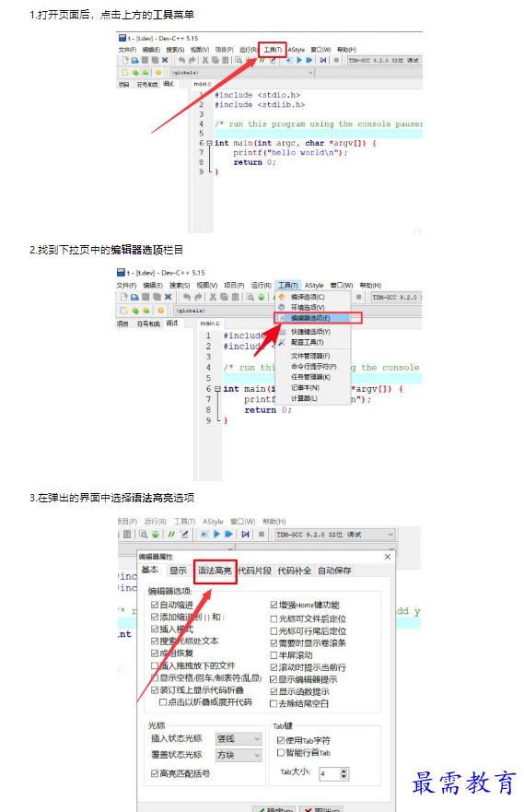This screenshot has height=812, width=524.
Task: Collapse the line 6 code fold in step 1
Action: click(x=209, y=143)
